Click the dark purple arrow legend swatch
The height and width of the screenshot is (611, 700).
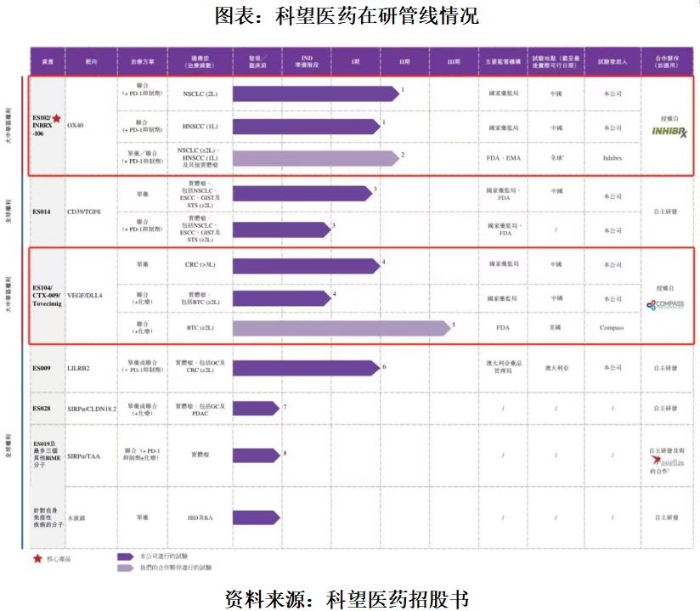[x=126, y=557]
